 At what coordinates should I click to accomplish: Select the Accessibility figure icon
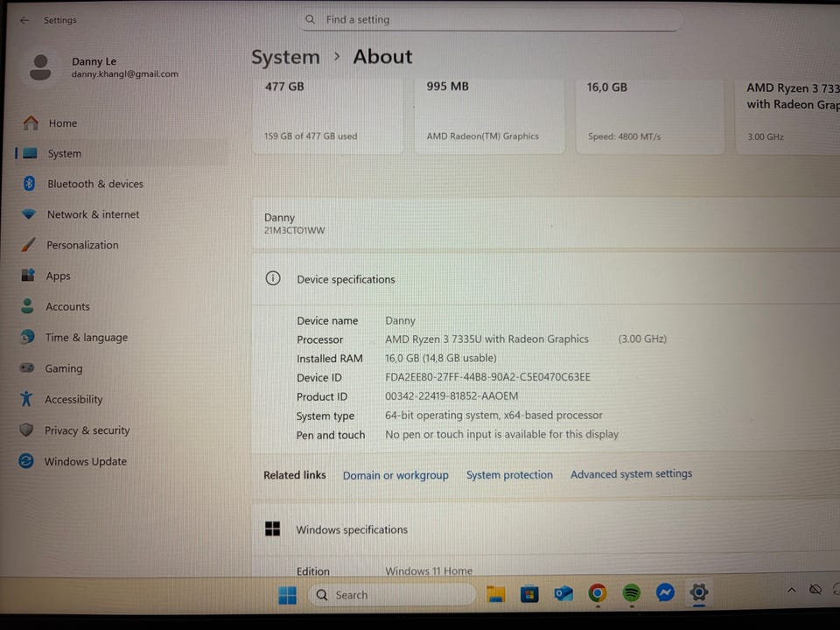26,399
